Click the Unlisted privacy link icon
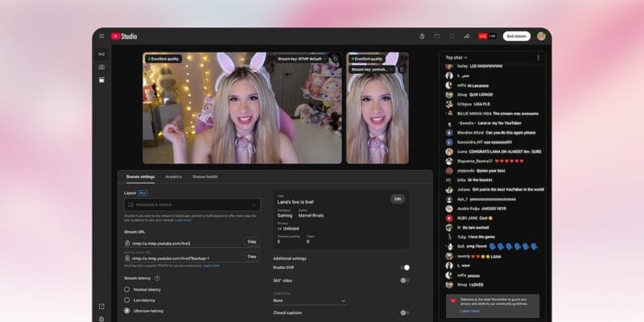Screen dimensions: 644x322 tap(279, 229)
